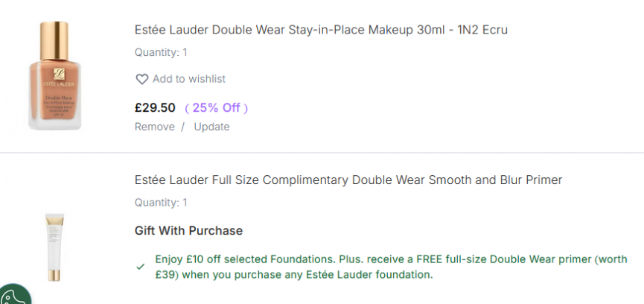Click the £29.50 price
Screen dimensions: 644x304
[155, 107]
